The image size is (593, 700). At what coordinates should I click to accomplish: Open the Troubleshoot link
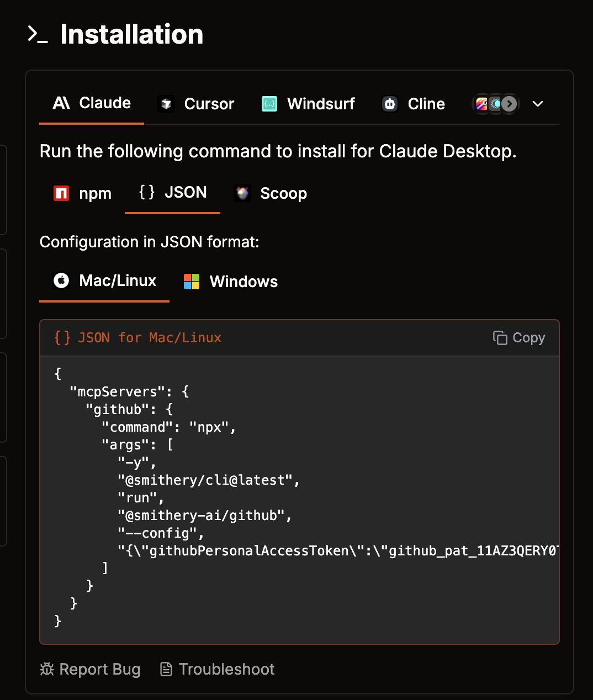217,669
